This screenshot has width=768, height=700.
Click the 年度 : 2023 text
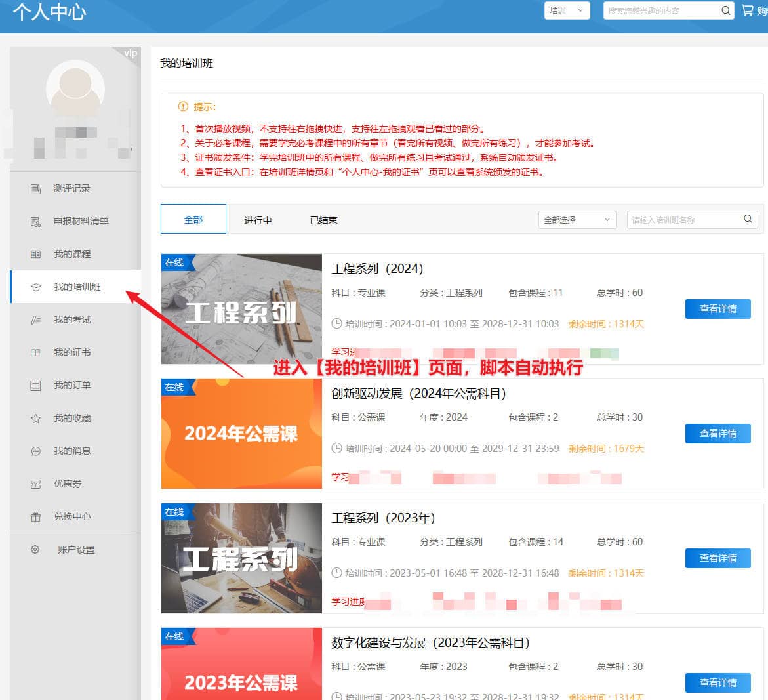[444, 667]
